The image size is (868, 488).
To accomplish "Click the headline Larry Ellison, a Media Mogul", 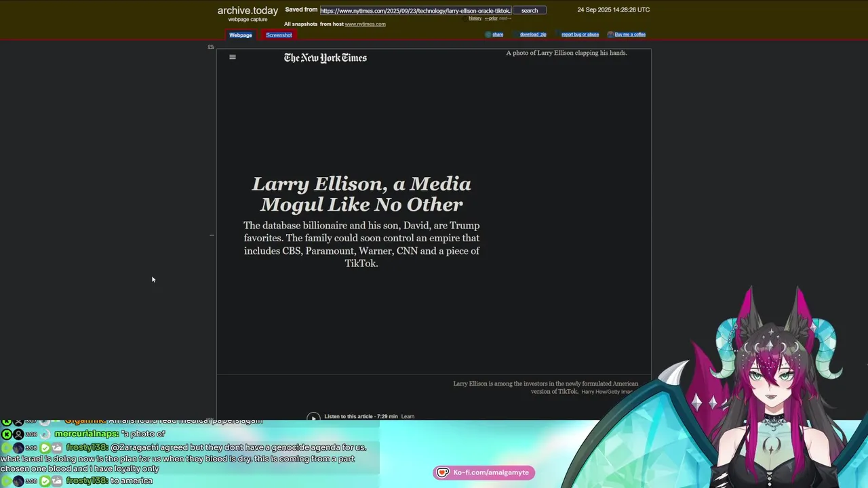I will point(361,194).
